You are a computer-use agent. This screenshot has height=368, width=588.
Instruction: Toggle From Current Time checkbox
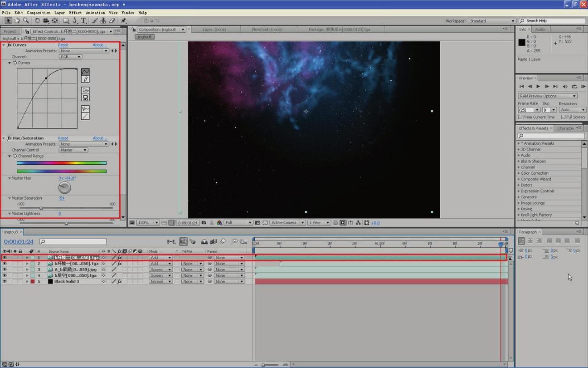[520, 117]
